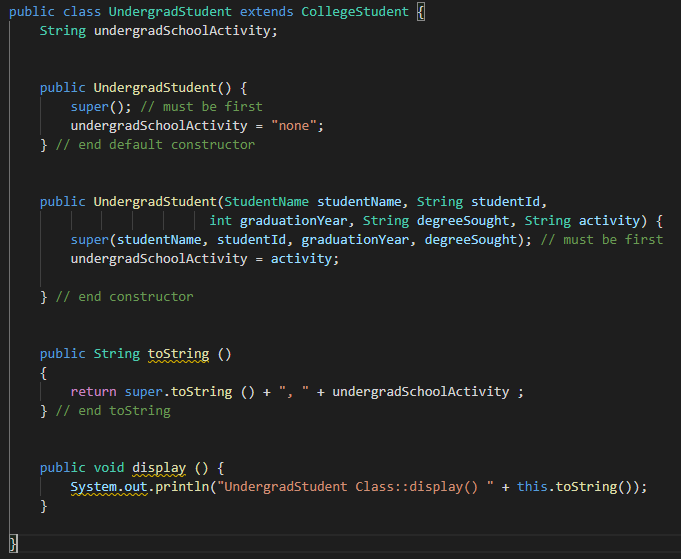Click super in the 'return super.toString' statement
Viewport: 681px width, 559px height.
pyautogui.click(x=143, y=392)
